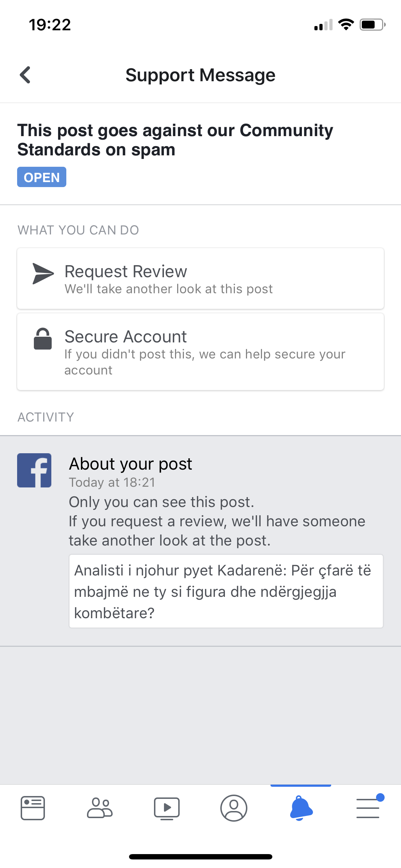Tap the Wi-Fi status icon
Image resolution: width=401 pixels, height=868 pixels.
click(346, 25)
